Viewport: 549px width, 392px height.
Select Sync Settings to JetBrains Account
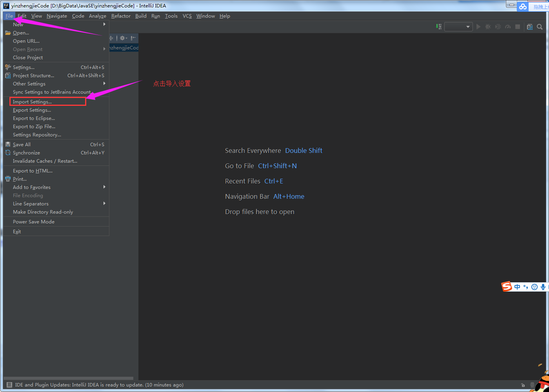(56, 92)
